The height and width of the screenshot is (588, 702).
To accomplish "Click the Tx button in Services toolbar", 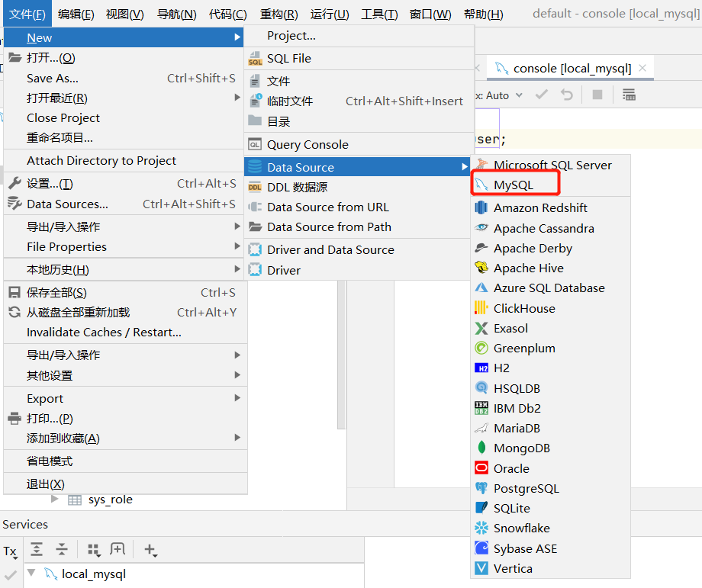I will [10, 551].
